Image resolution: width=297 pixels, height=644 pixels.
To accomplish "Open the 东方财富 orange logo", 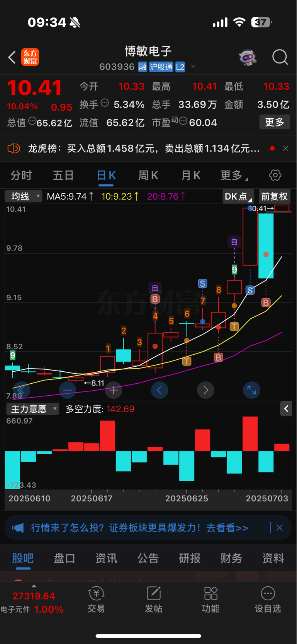I will (30, 57).
